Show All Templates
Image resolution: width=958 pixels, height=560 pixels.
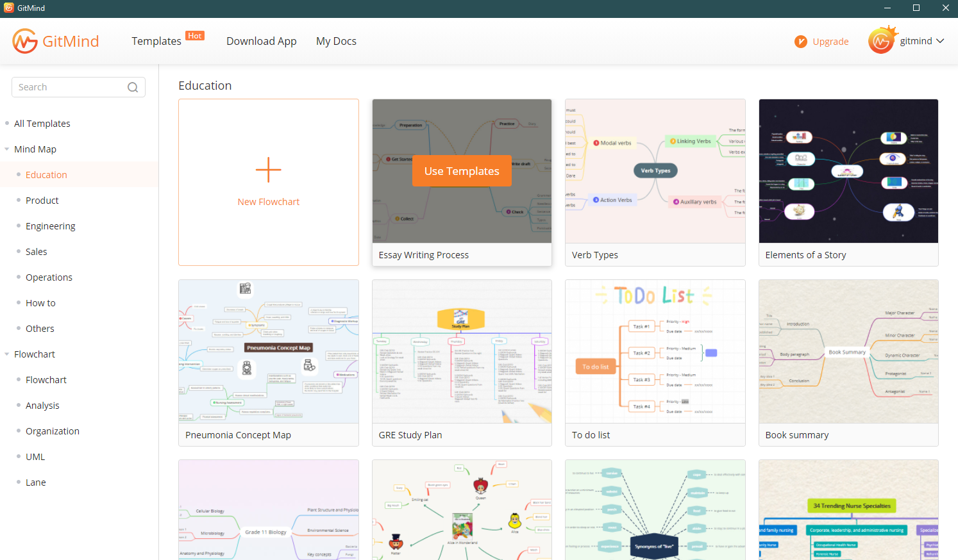point(42,124)
